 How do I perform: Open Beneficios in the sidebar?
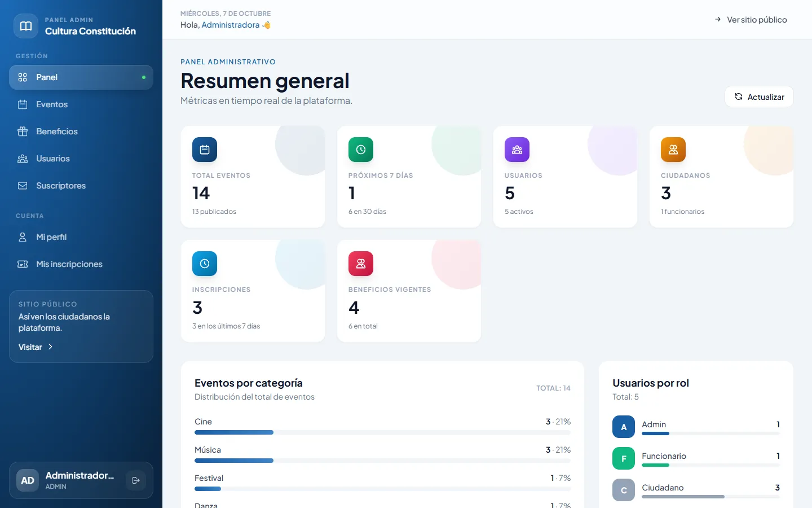(81, 132)
